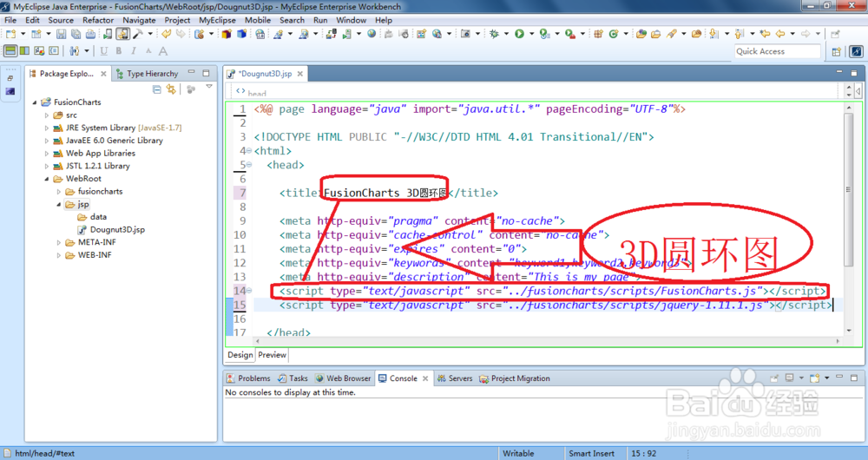Toggle the Italic formatting button
The height and width of the screenshot is (460, 868).
[134, 51]
